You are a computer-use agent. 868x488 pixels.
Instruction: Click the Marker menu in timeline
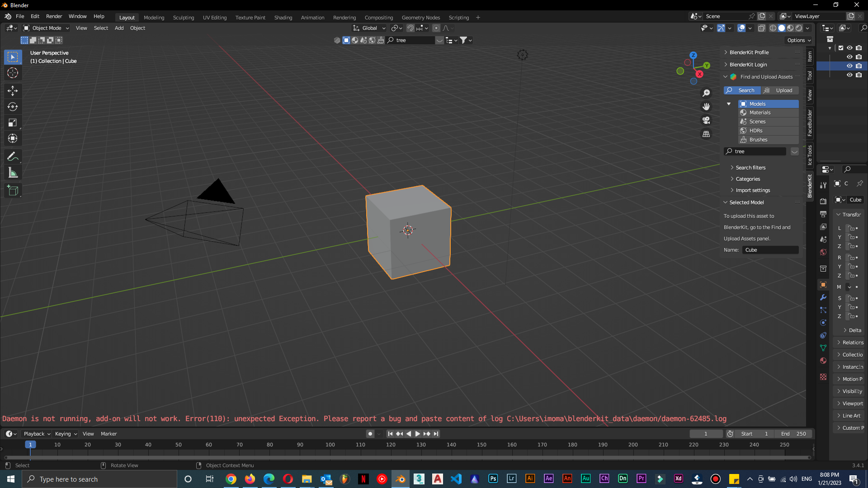pyautogui.click(x=108, y=434)
